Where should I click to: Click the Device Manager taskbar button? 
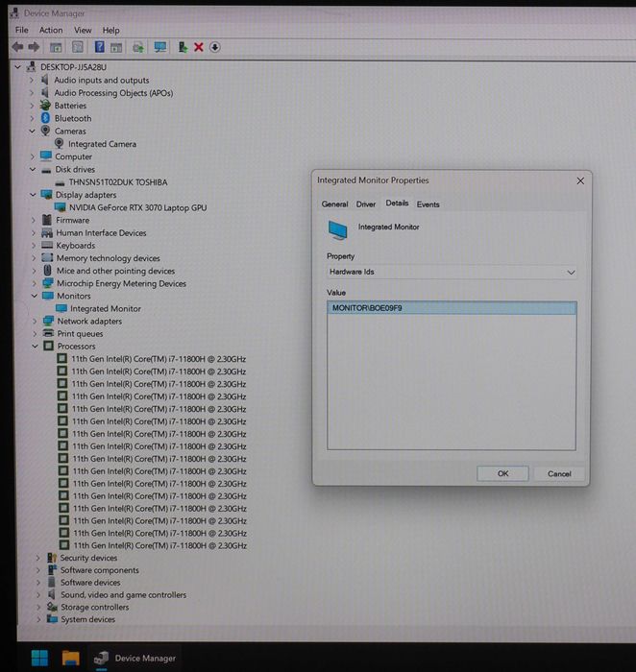tap(135, 658)
